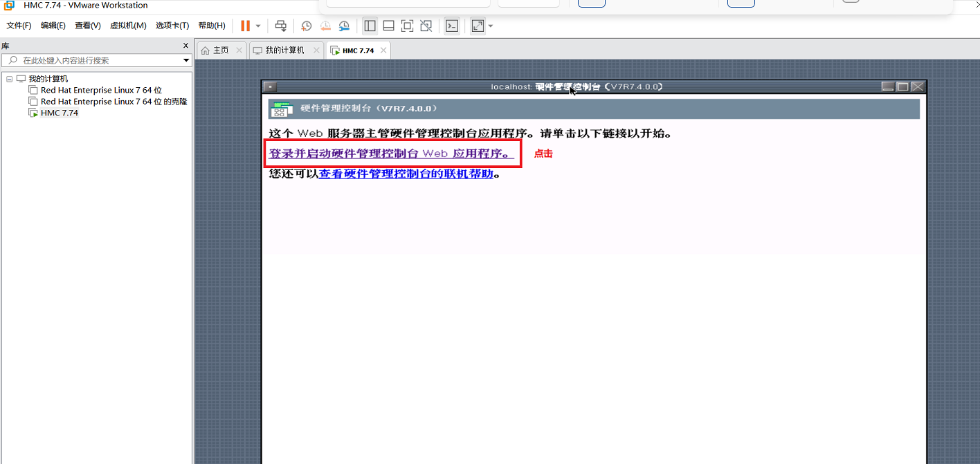
Task: Open the console view icon
Action: tap(452, 26)
